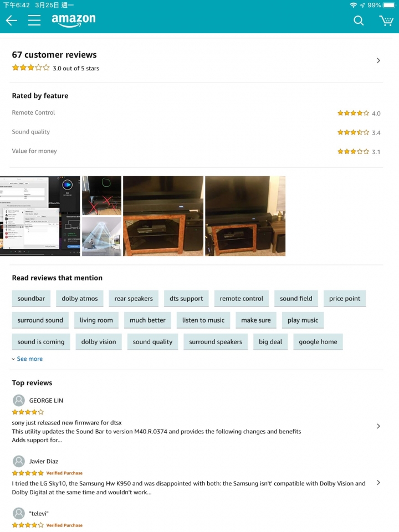
Task: Choose the dts support keyword
Action: (x=186, y=299)
